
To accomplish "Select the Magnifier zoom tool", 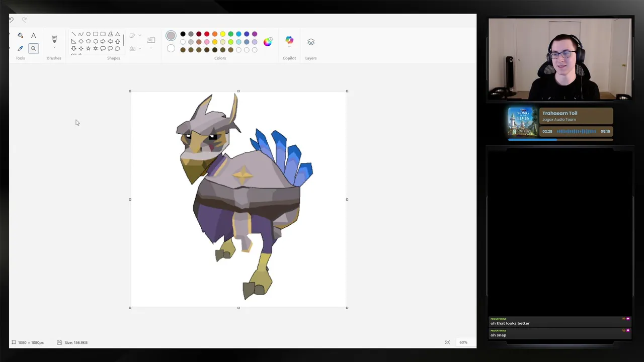I will (x=33, y=48).
